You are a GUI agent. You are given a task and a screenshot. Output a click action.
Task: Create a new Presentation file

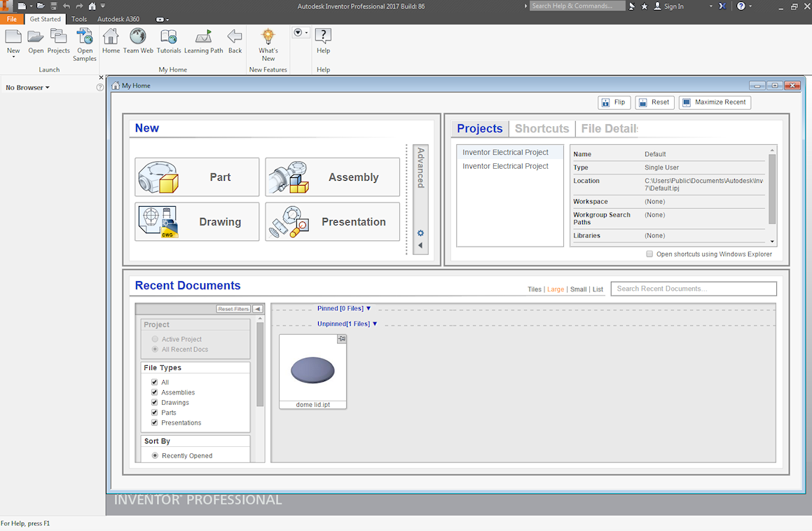point(333,222)
